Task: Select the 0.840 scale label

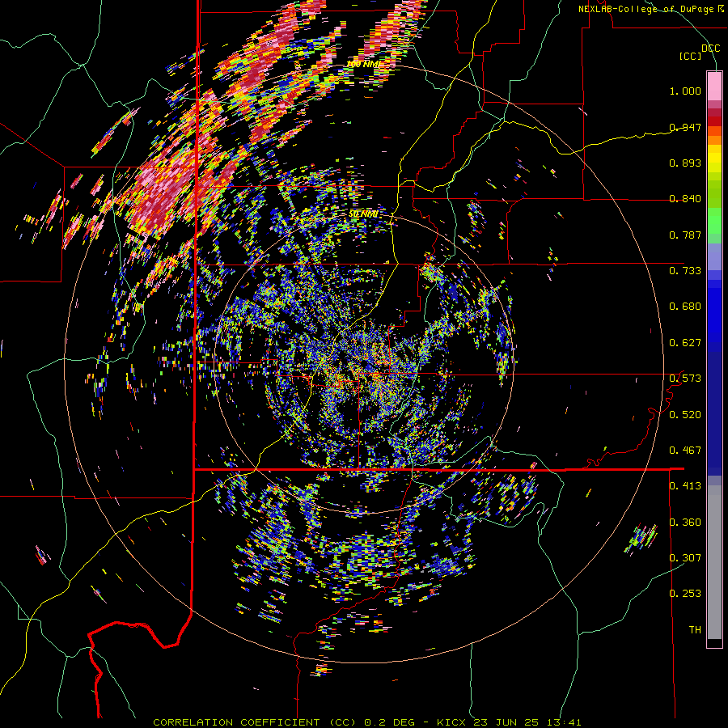Action: coord(685,199)
